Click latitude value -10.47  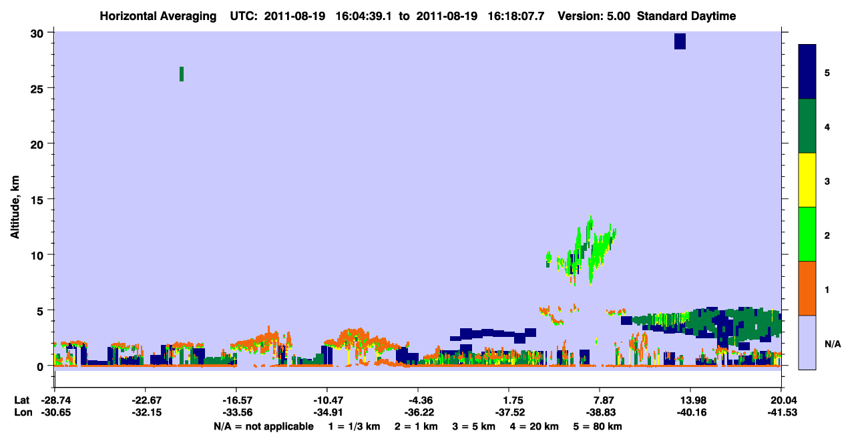[x=327, y=400]
